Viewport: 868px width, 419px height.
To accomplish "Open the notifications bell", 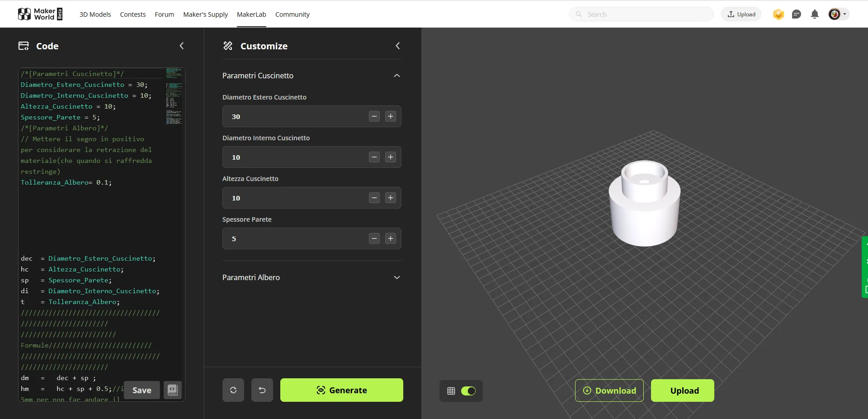I will (815, 14).
